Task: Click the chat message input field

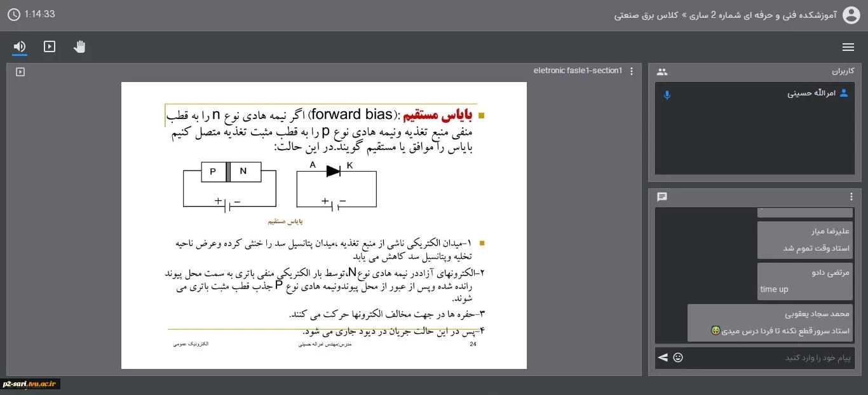Action: point(770,358)
